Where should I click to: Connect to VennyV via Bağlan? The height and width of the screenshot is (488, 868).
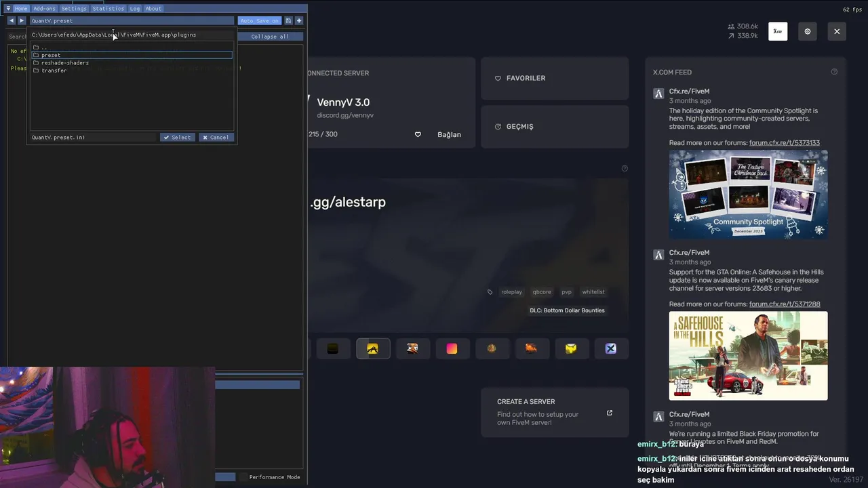pos(449,134)
